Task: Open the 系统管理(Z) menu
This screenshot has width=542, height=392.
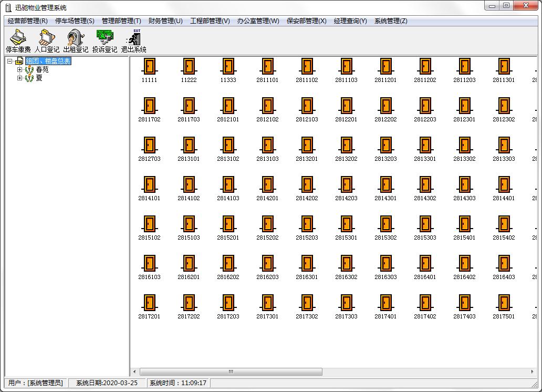Action: coord(391,21)
